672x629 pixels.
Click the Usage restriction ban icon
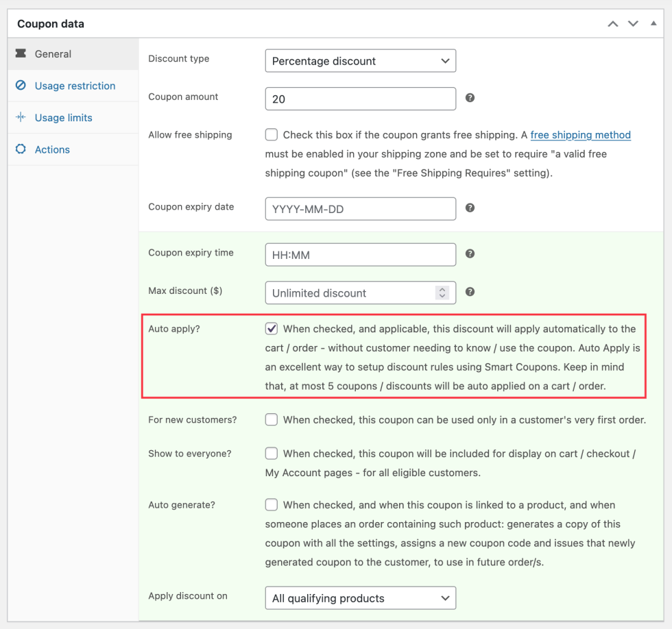pos(21,86)
